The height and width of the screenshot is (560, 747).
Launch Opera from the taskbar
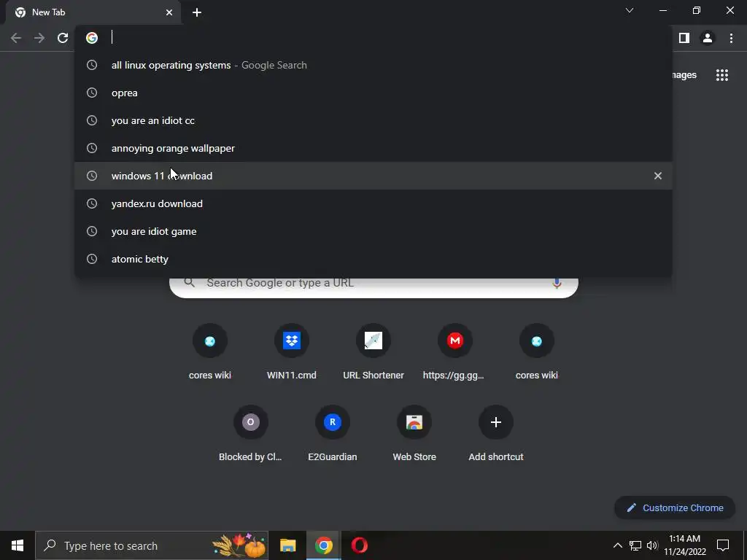coord(359,545)
